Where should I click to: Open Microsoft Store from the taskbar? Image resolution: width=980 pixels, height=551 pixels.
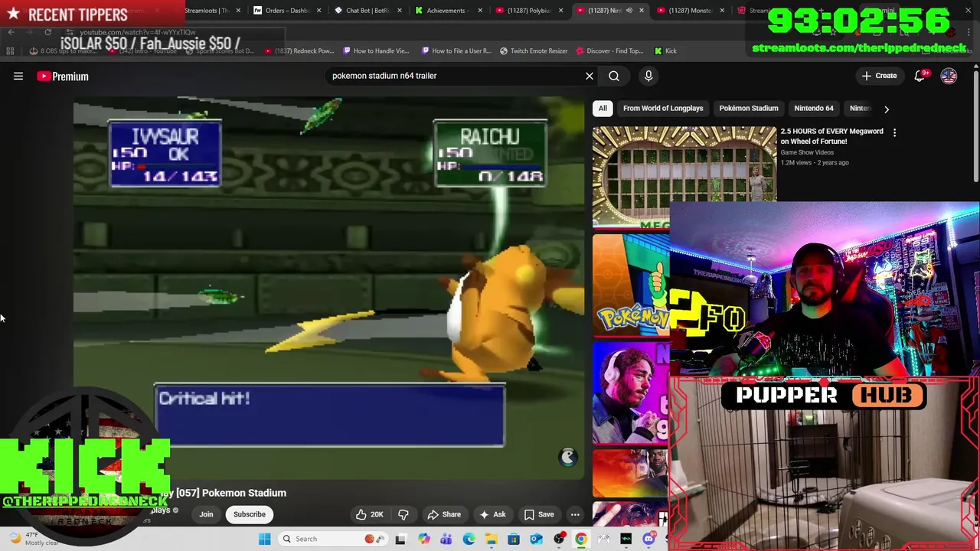tap(514, 539)
